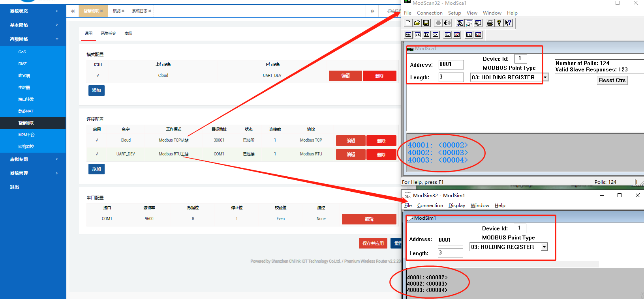Click the disconnect plug icon
Image resolution: width=644 pixels, height=299 pixels.
(447, 23)
